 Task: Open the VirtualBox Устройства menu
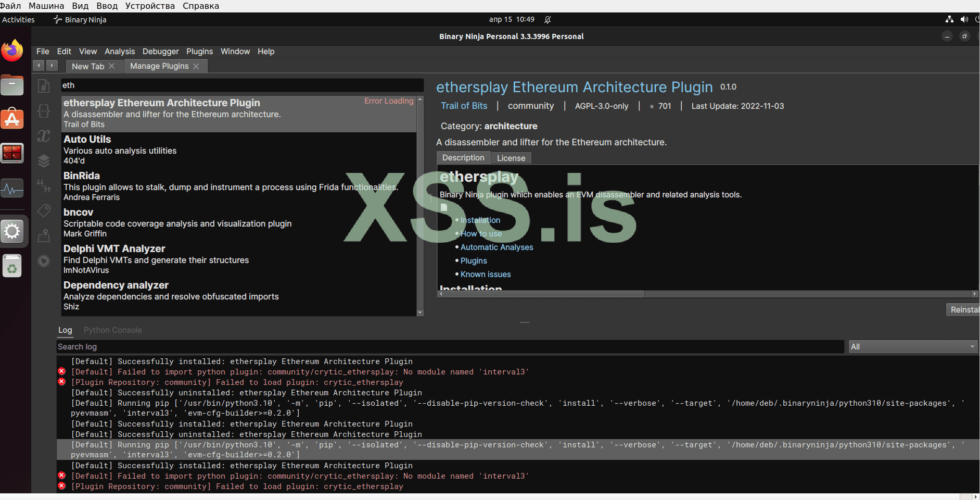click(x=150, y=6)
